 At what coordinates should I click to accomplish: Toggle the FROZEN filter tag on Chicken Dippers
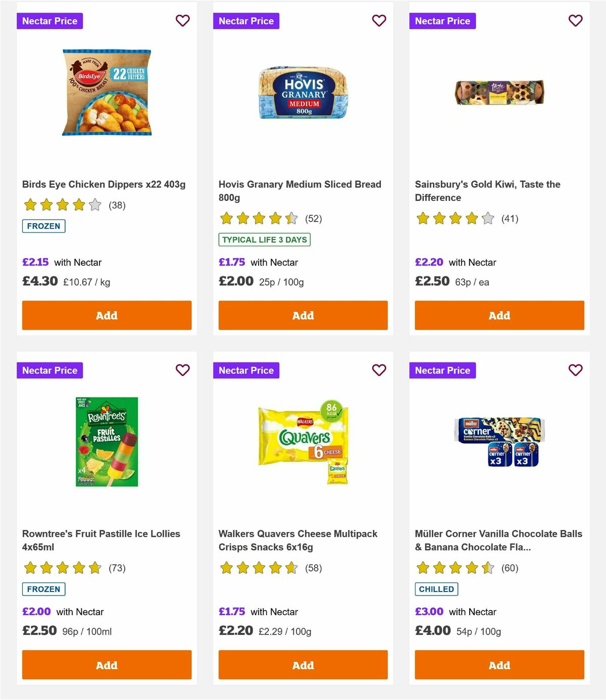(x=43, y=226)
